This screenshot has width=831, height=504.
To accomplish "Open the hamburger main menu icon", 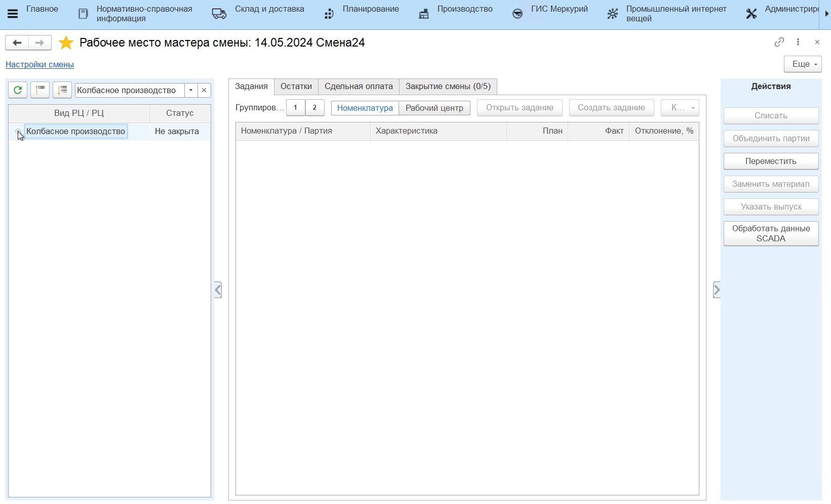I will (x=13, y=14).
